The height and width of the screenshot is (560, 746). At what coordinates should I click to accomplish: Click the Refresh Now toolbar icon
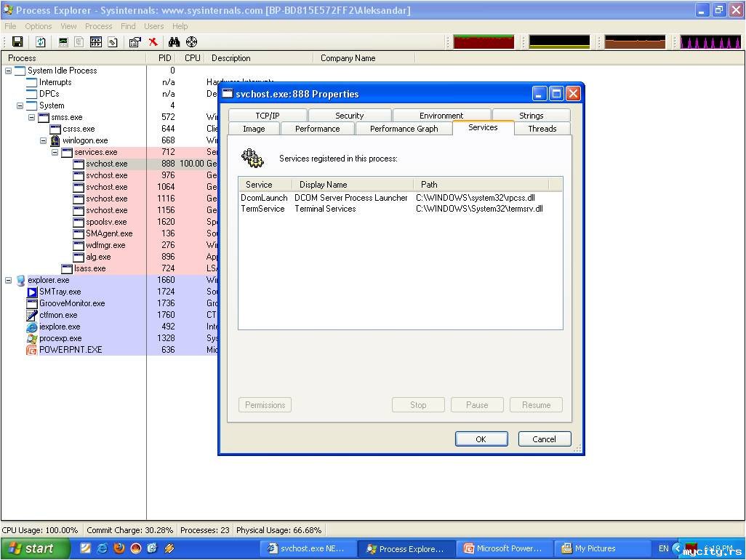(x=41, y=42)
